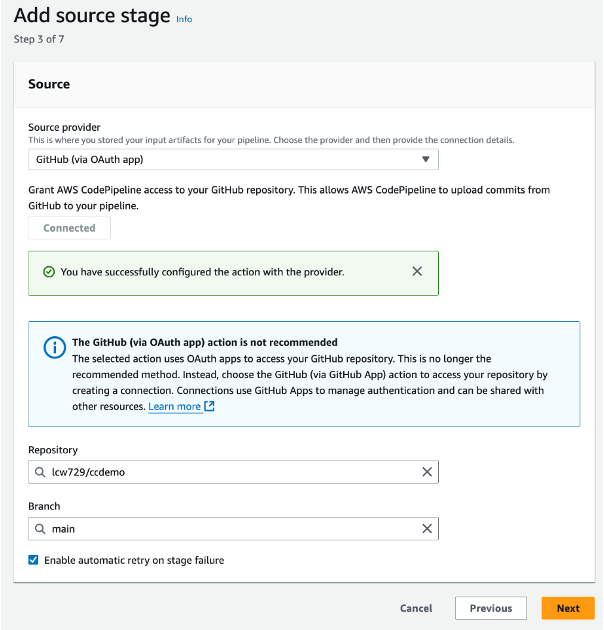The height and width of the screenshot is (630, 604).
Task: Click the Branch search magnifier icon
Action: click(41, 529)
